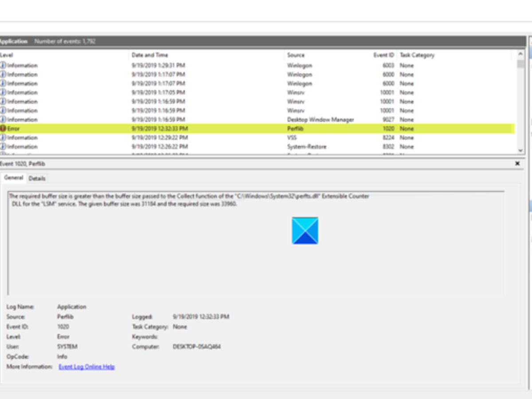Click the '9027' Event ID cell
The image size is (532, 399).
388,119
